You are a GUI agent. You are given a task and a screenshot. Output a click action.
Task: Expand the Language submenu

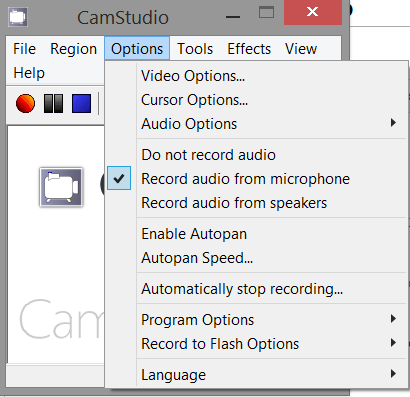[x=257, y=375]
